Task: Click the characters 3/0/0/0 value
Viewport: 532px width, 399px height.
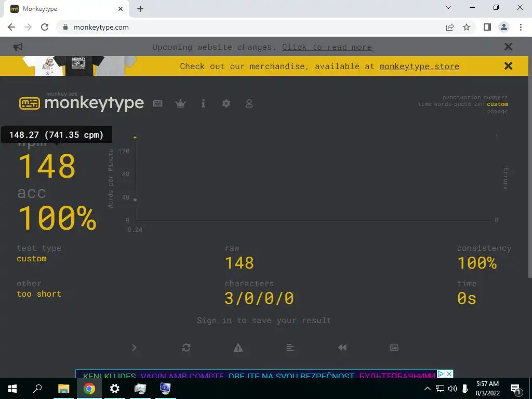Action: (259, 298)
